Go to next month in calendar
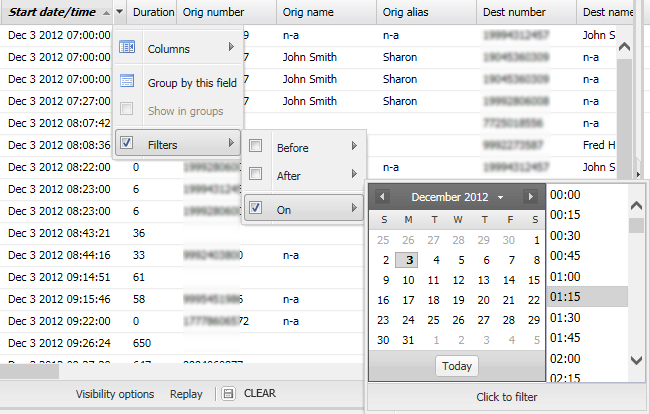Viewport: 650px width, 414px height. pos(531,197)
